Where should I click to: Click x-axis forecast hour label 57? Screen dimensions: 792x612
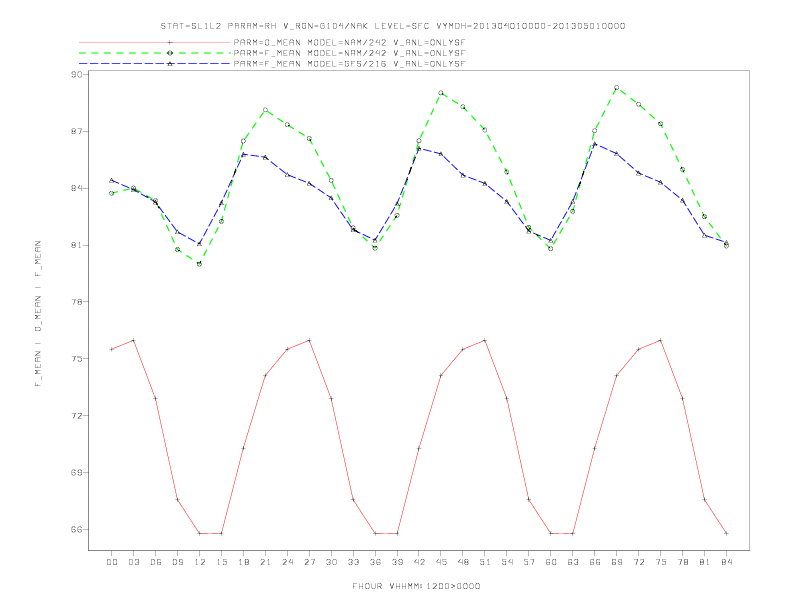pos(529,562)
